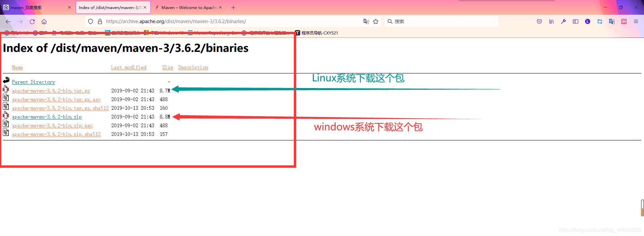Click the Index of /dist/maven heading
This screenshot has width=644, height=236.
(126, 48)
